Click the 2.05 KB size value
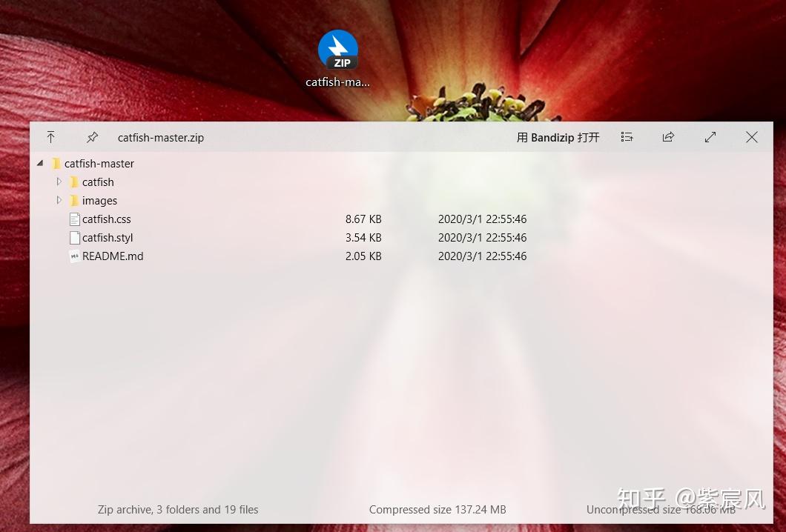The width and height of the screenshot is (786, 532). (x=363, y=256)
